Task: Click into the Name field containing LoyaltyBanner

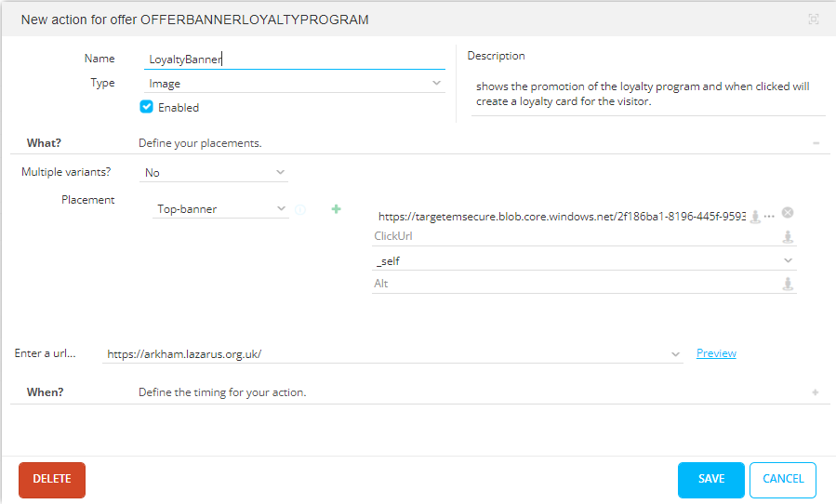Action: click(x=295, y=59)
